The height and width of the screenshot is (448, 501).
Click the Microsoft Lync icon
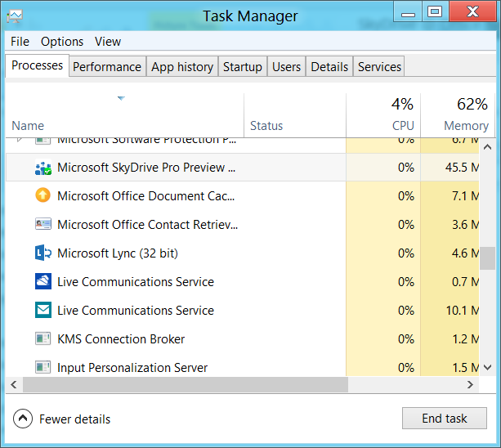pyautogui.click(x=42, y=253)
